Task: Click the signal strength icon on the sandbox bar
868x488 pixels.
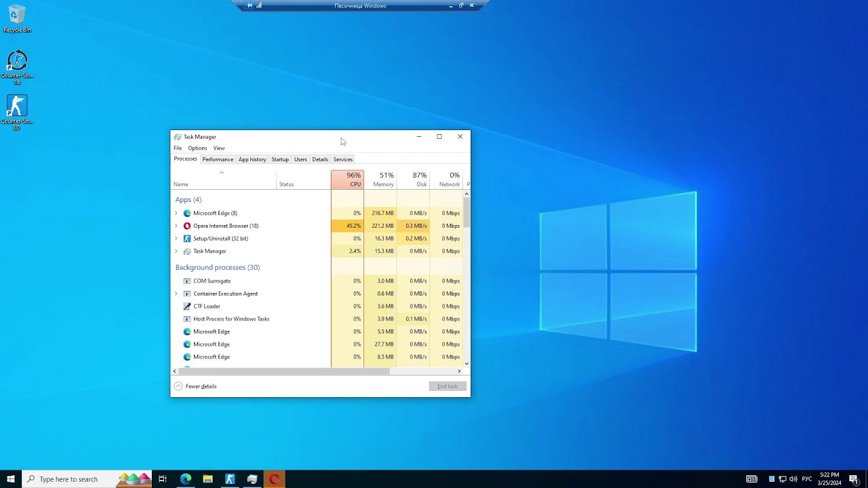Action: [x=259, y=5]
